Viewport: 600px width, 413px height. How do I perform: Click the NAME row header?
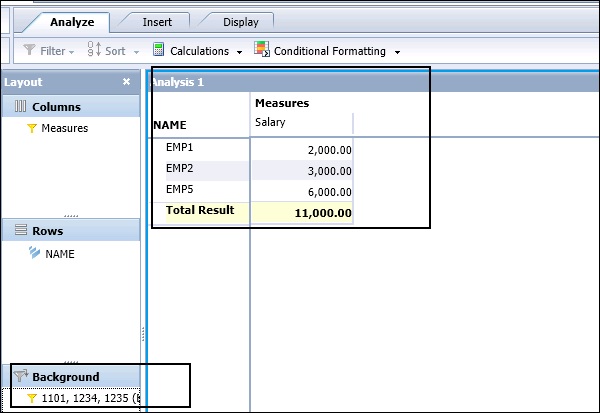170,125
